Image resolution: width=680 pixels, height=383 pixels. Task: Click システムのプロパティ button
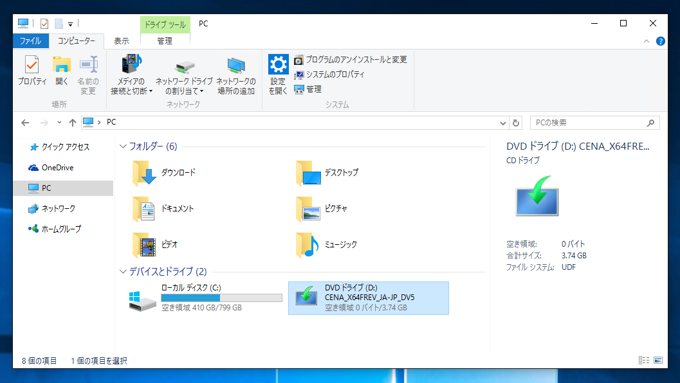click(x=329, y=75)
